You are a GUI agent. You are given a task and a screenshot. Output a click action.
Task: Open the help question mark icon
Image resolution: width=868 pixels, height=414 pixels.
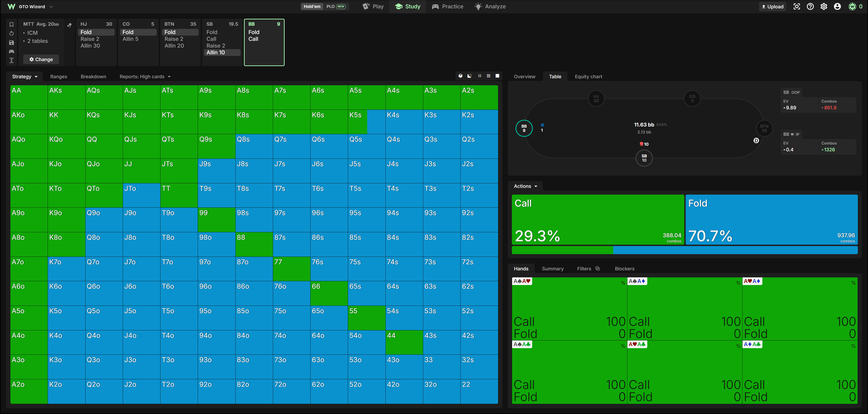pos(810,6)
